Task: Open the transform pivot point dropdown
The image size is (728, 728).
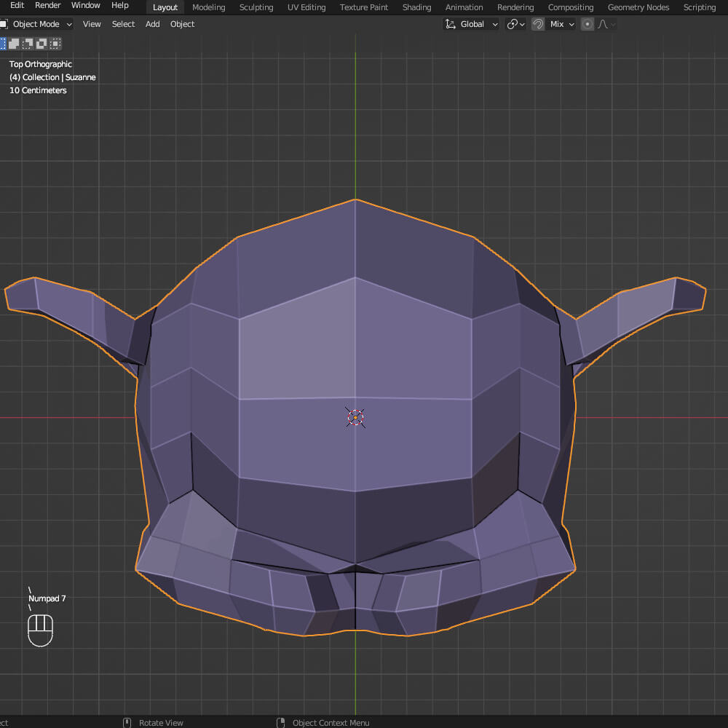Action: (515, 24)
